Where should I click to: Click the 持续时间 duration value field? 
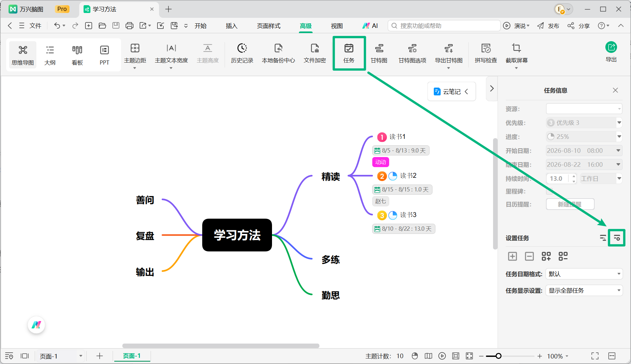(558, 178)
